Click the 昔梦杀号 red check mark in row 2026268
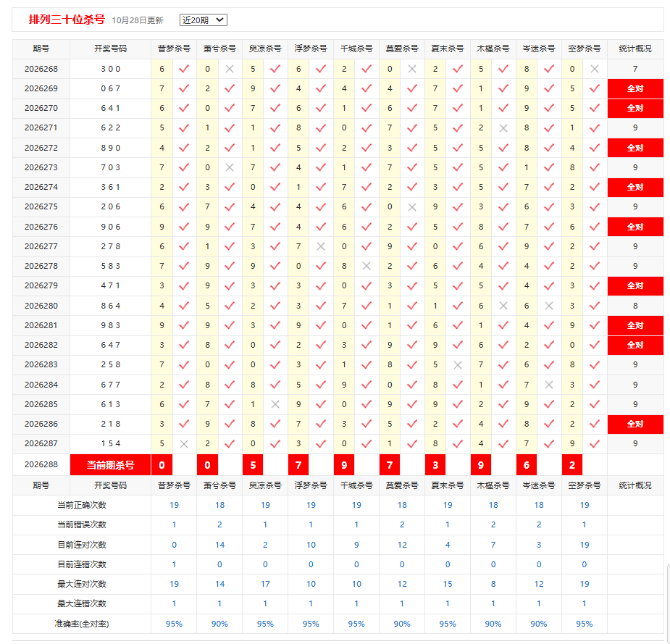This screenshot has height=644, width=670. 184,69
